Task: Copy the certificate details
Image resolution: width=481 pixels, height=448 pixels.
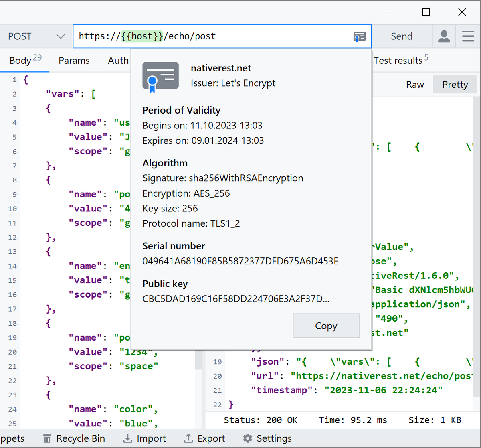Action: pyautogui.click(x=326, y=326)
